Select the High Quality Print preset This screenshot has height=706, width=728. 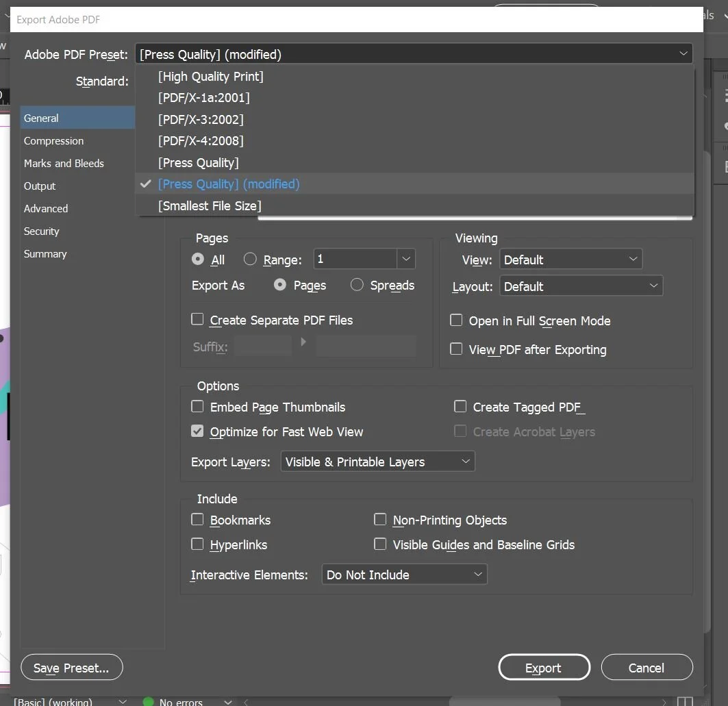pyautogui.click(x=414, y=76)
